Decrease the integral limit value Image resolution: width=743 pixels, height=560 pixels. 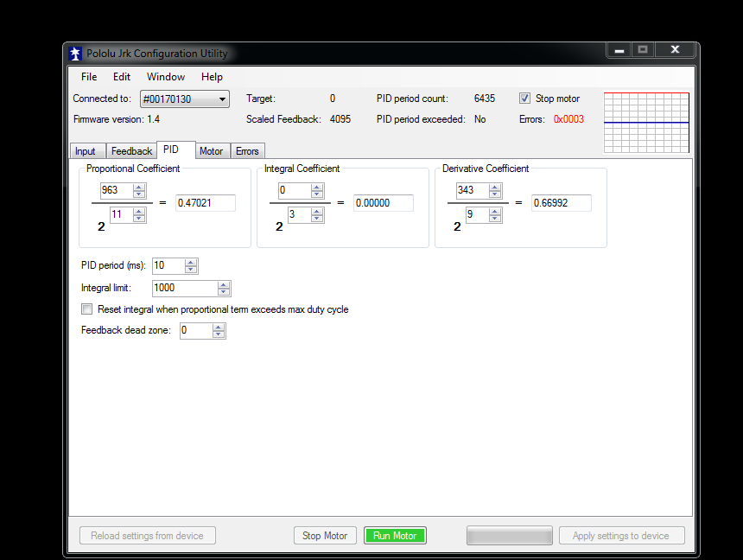pyautogui.click(x=224, y=292)
